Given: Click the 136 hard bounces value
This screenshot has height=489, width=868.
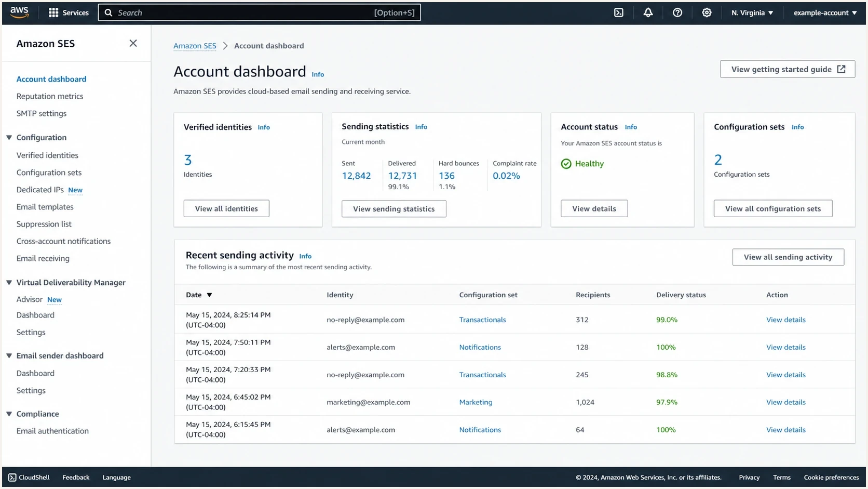Looking at the screenshot, I should pyautogui.click(x=446, y=176).
